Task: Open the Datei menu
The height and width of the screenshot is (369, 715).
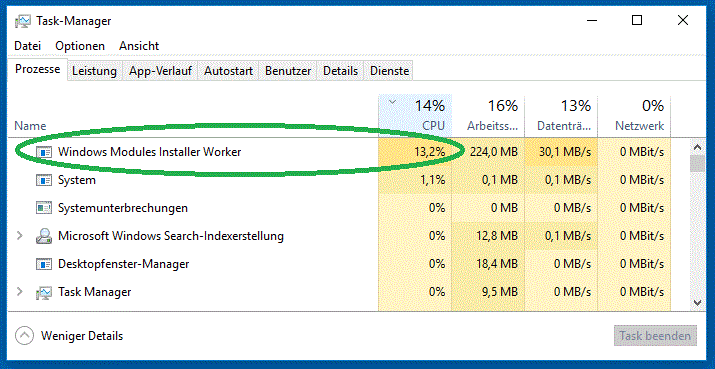Action: point(28,46)
